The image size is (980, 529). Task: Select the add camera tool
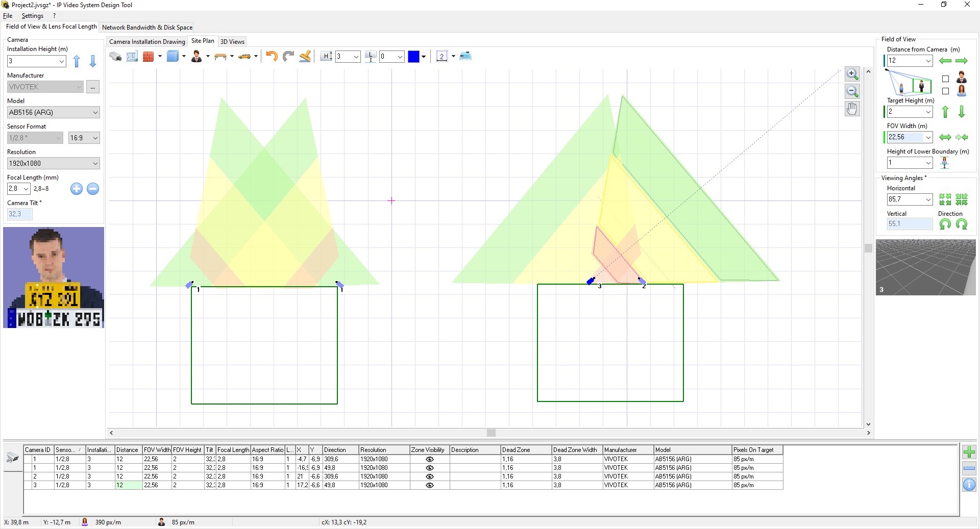[115, 57]
